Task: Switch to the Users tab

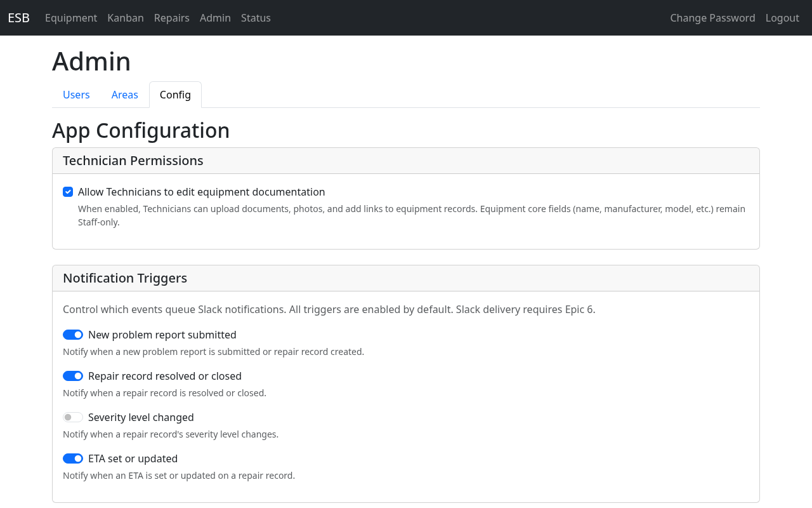Action: click(x=76, y=95)
